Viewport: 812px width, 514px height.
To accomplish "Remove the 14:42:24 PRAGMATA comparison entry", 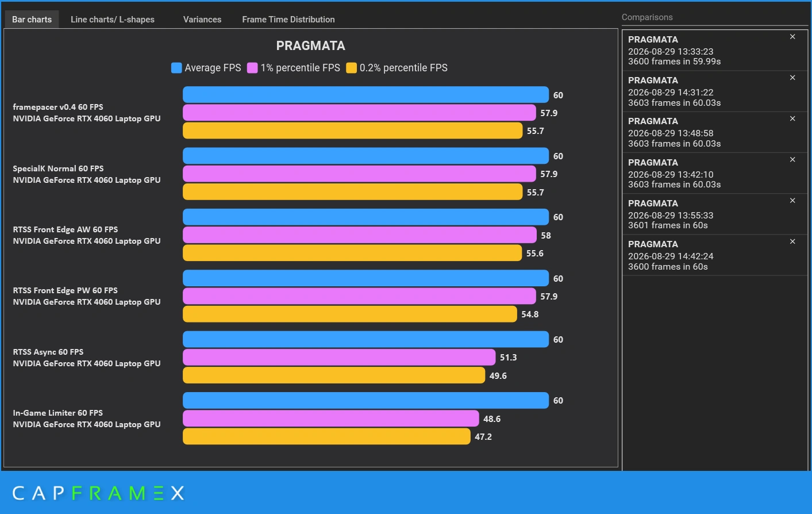I will 792,241.
